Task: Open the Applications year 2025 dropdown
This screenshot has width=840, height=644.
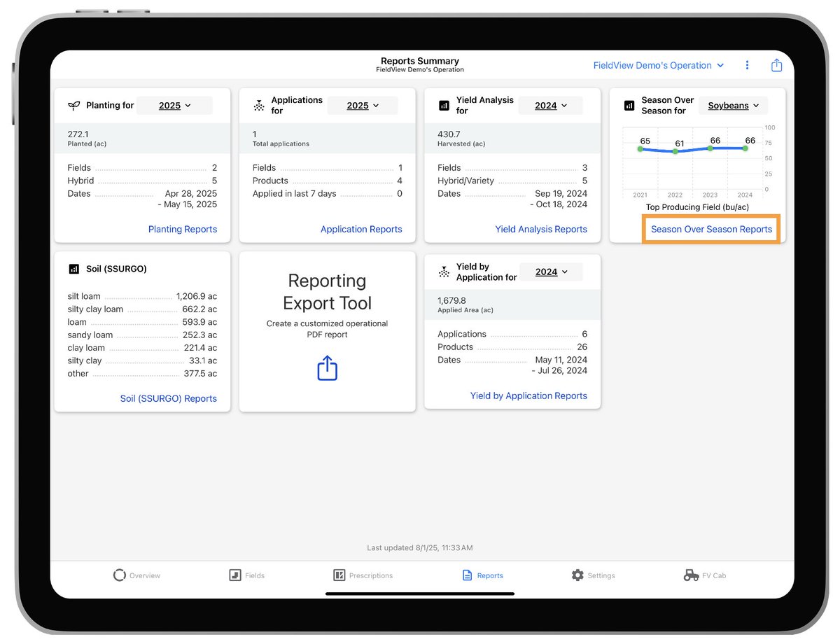Action: [363, 106]
